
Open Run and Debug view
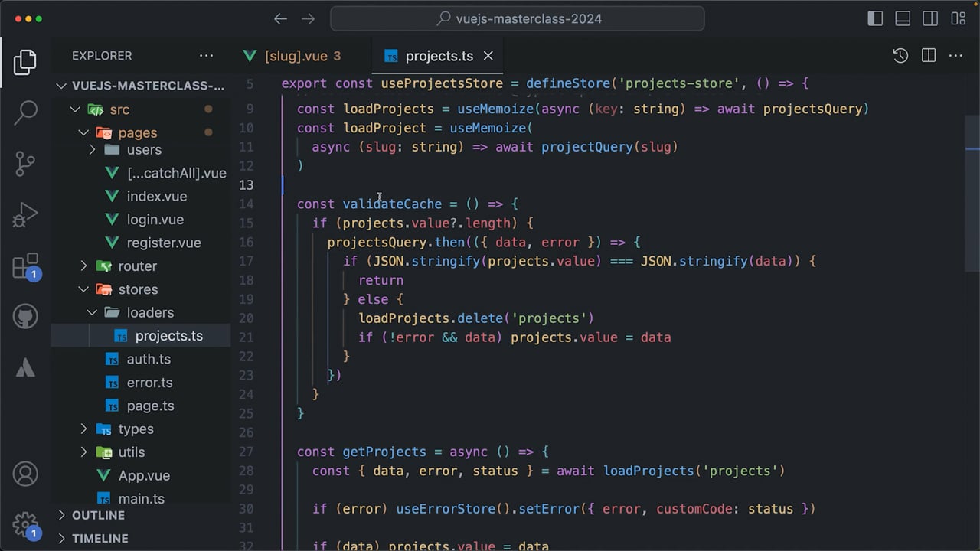tap(25, 215)
